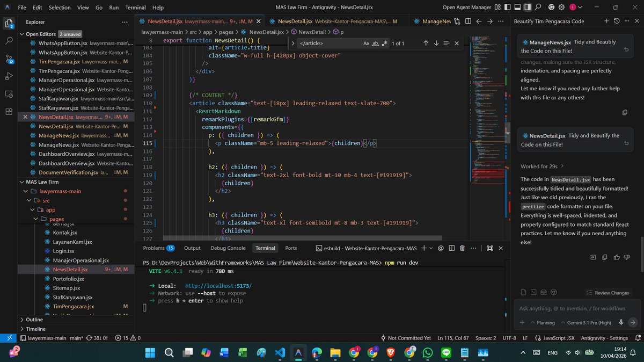
Task: Toggle Match Whole Word in find widget
Action: [375, 43]
